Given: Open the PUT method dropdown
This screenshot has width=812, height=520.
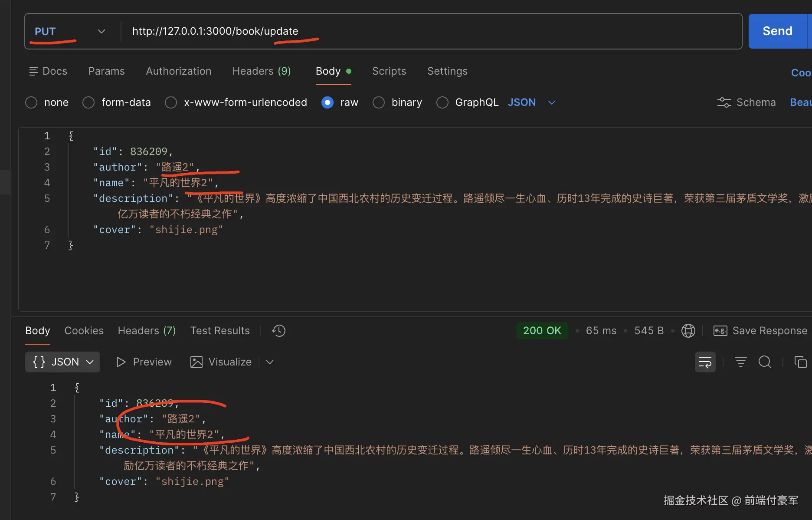Looking at the screenshot, I should coord(70,31).
